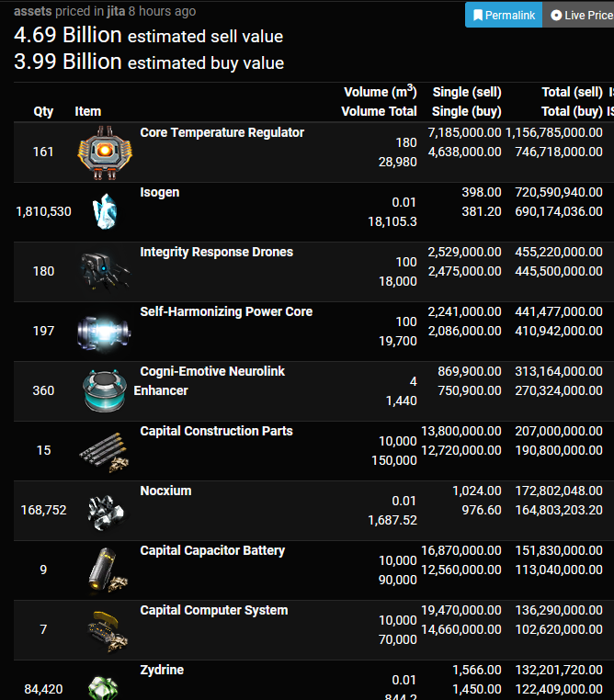Open the Capital Computer System name link
Image resolution: width=614 pixels, height=700 pixels.
214,610
